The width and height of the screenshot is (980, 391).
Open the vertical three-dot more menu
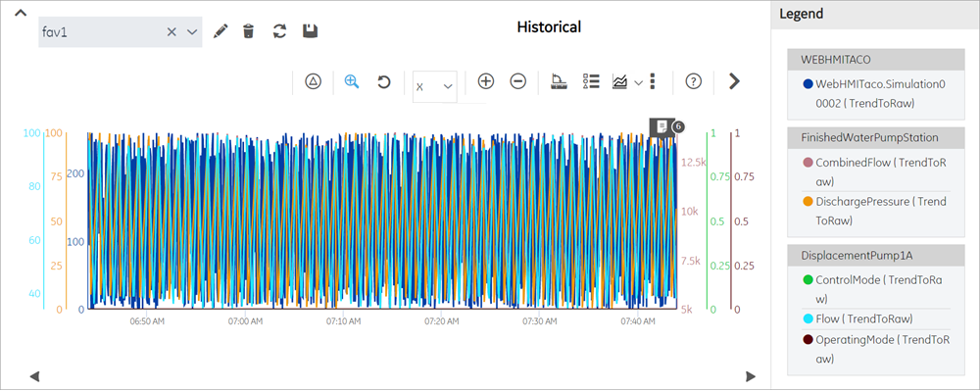(x=653, y=81)
